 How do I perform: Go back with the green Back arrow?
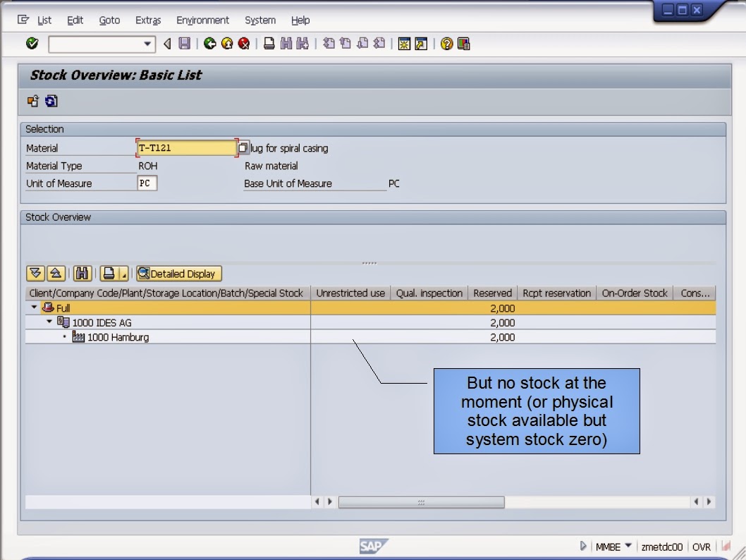(x=210, y=44)
